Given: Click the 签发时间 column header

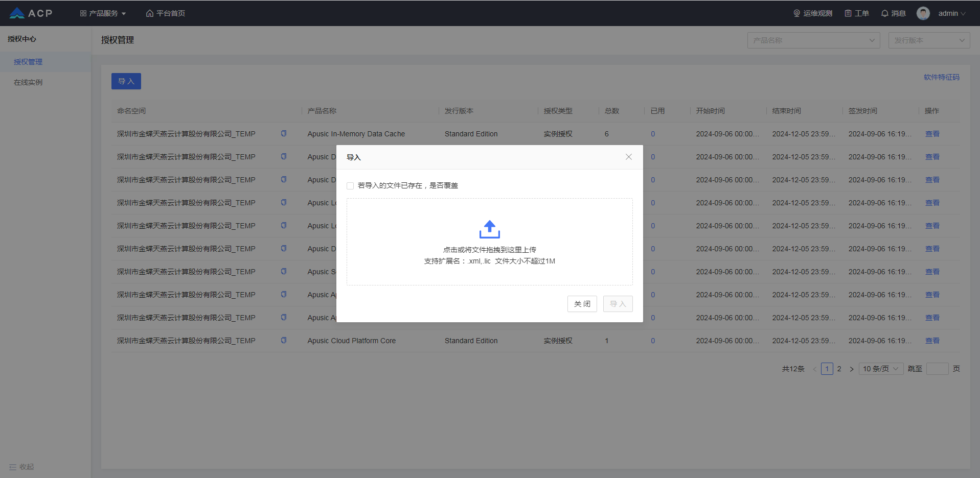Looking at the screenshot, I should pos(863,111).
